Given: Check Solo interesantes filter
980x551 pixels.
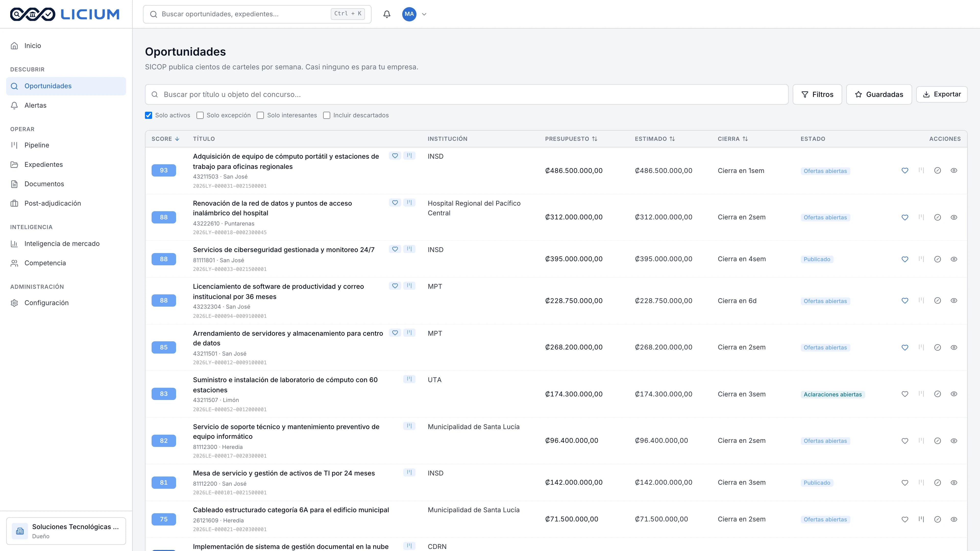Looking at the screenshot, I should tap(260, 115).
